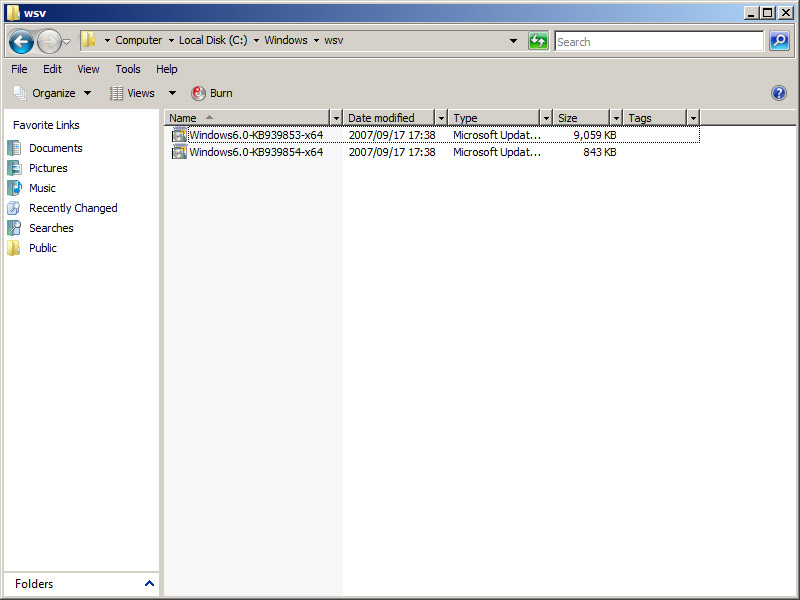Close the wsv window
This screenshot has height=600, width=800.
(x=786, y=13)
